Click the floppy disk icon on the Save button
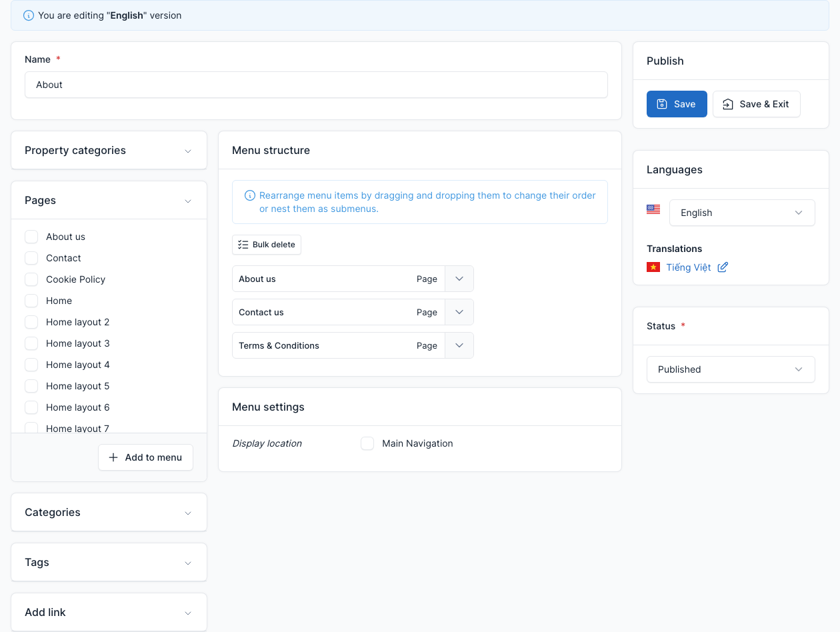 click(x=662, y=104)
